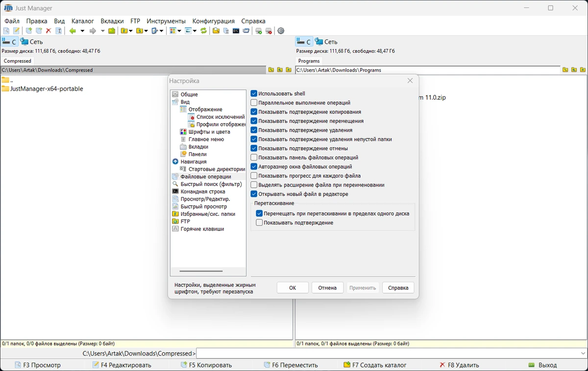Select drive C in the left panel
This screenshot has width=588, height=371.
coord(9,42)
